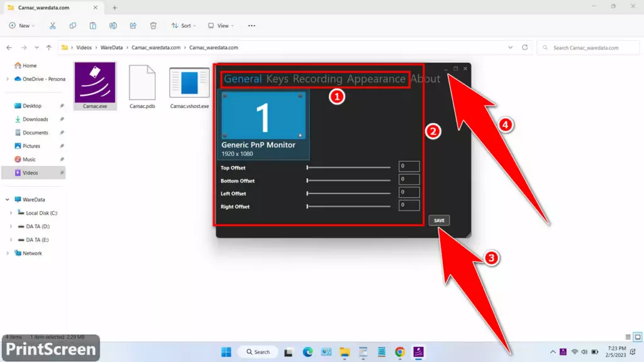Image resolution: width=644 pixels, height=362 pixels.
Task: Show hidden icons in system tray
Action: [553, 352]
